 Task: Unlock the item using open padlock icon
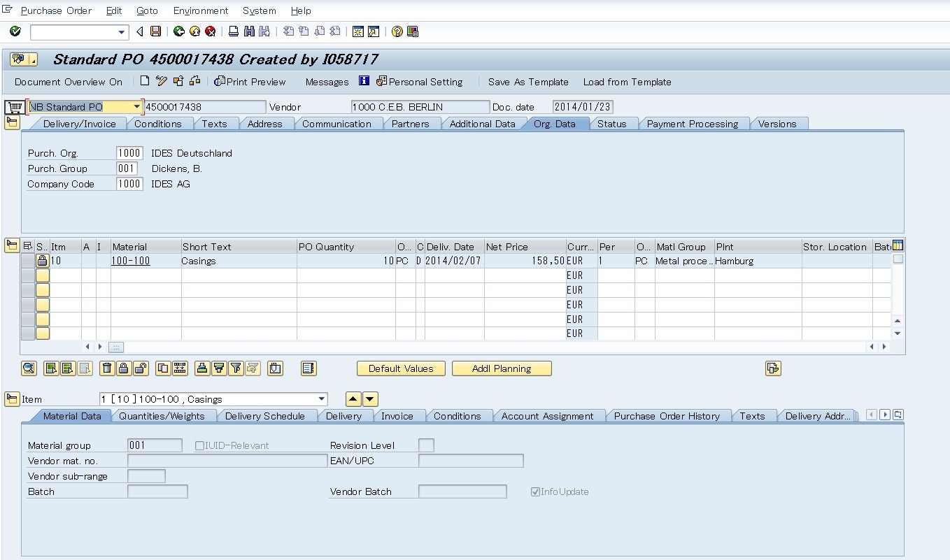click(141, 368)
